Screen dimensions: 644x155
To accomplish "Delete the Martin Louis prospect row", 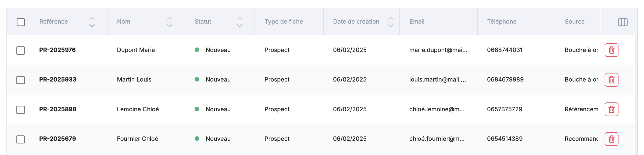I will (611, 80).
